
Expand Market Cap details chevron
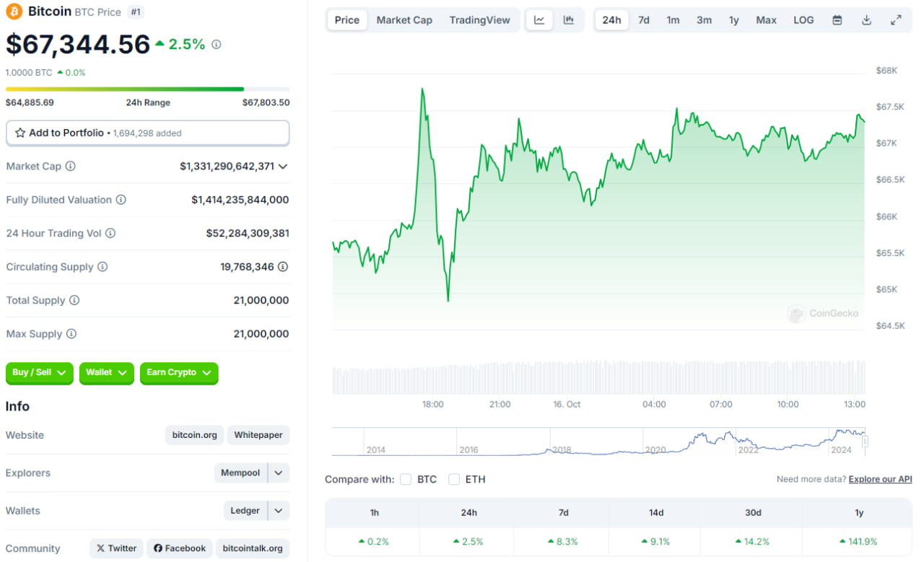(283, 167)
